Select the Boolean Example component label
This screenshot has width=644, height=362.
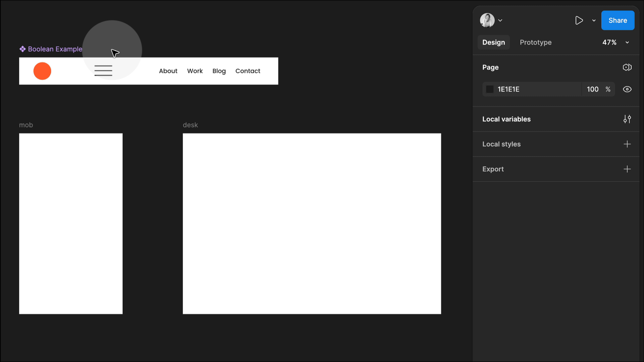click(55, 49)
